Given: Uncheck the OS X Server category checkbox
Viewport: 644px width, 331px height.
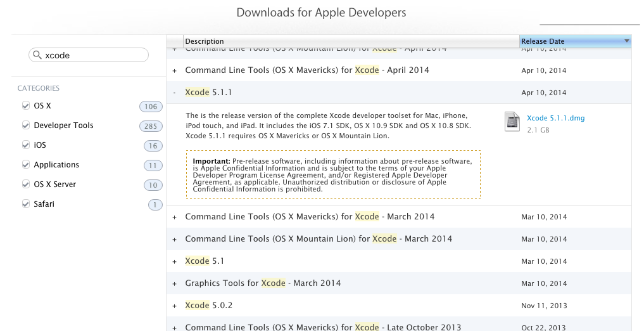Looking at the screenshot, I should pos(26,185).
